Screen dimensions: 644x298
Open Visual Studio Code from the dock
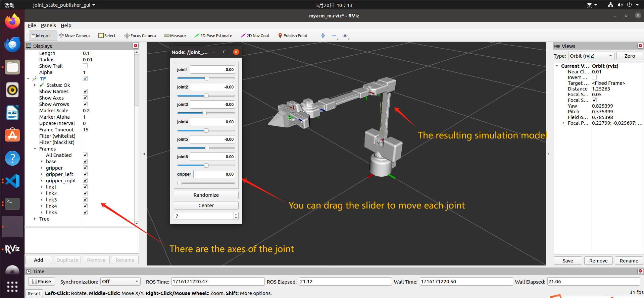[12, 181]
